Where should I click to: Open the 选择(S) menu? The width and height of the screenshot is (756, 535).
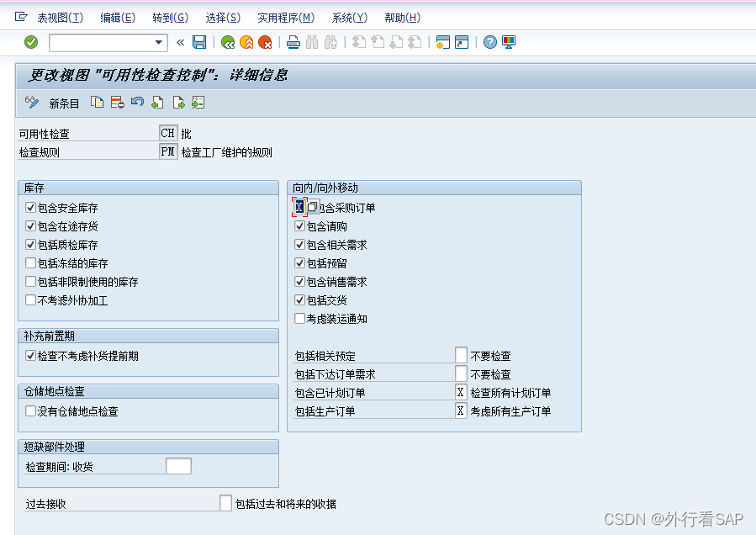click(x=223, y=18)
